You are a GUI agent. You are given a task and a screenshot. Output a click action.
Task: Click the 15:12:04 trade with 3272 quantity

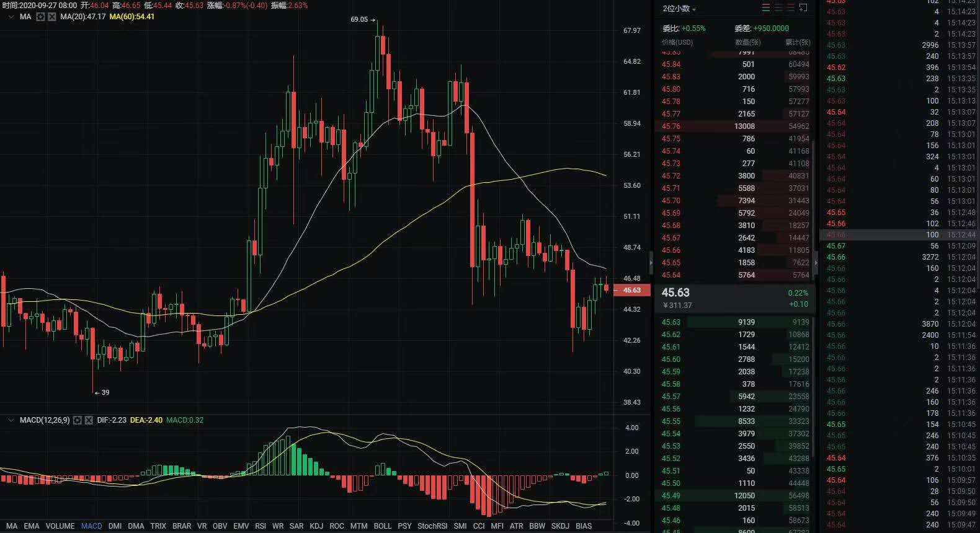[x=899, y=257]
